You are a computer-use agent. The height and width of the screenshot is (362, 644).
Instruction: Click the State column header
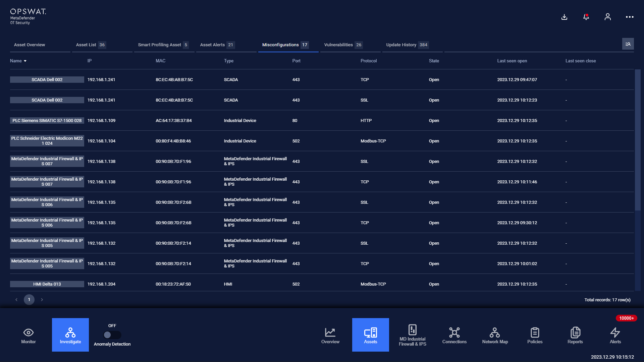tap(434, 61)
